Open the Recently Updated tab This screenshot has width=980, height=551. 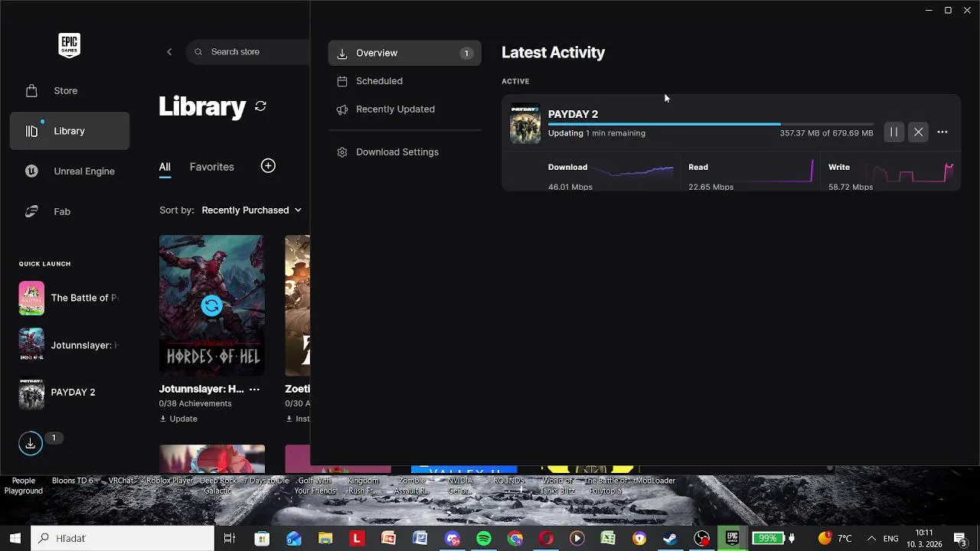[x=405, y=109]
